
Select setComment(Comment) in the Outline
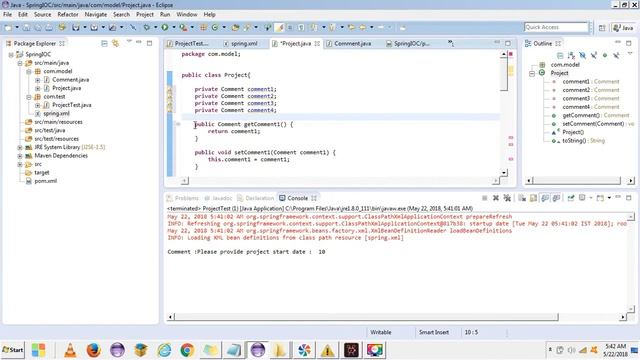(593, 124)
